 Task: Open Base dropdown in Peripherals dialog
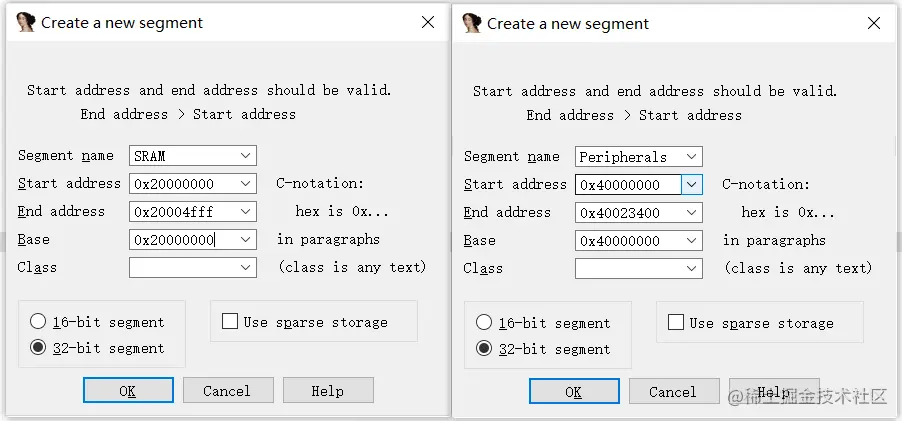[x=691, y=240]
